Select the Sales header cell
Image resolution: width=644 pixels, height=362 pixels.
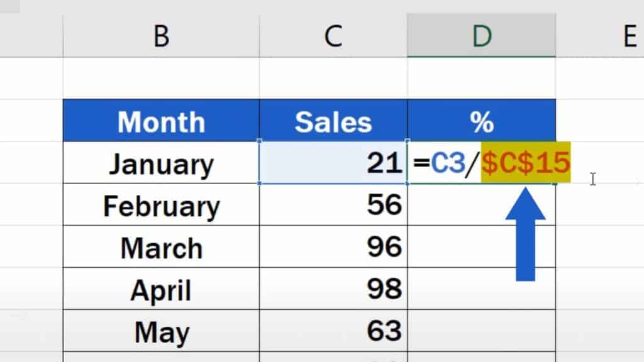pyautogui.click(x=333, y=121)
